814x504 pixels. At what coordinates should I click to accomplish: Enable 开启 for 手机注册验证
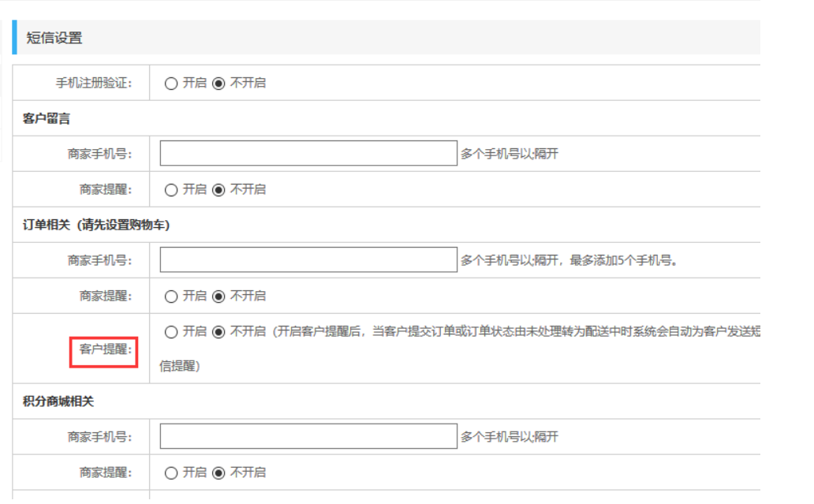coord(171,84)
